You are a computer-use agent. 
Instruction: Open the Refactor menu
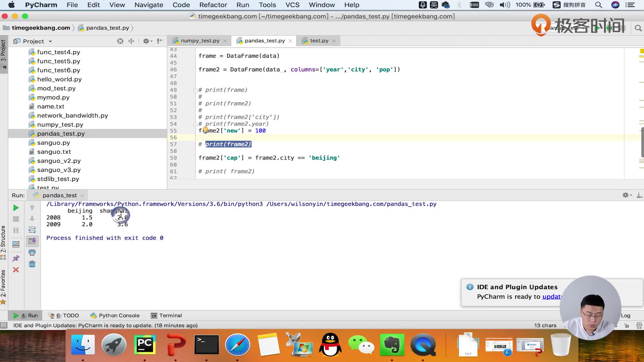click(x=213, y=5)
